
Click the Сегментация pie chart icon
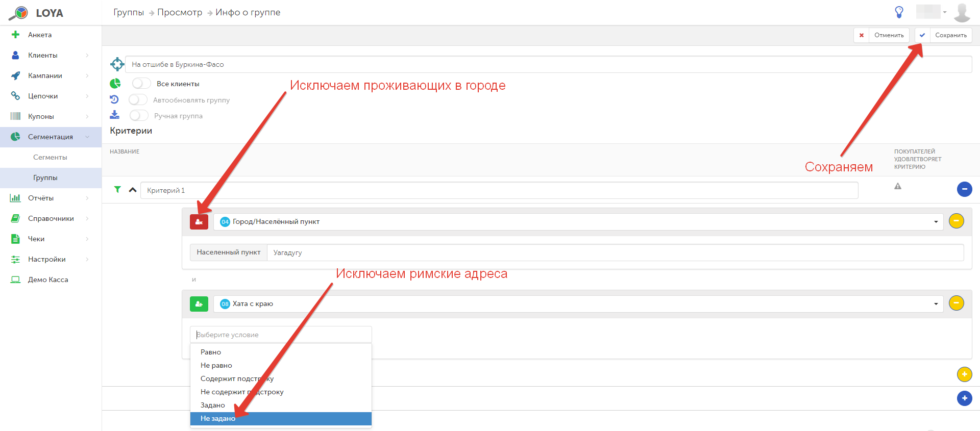click(x=15, y=137)
